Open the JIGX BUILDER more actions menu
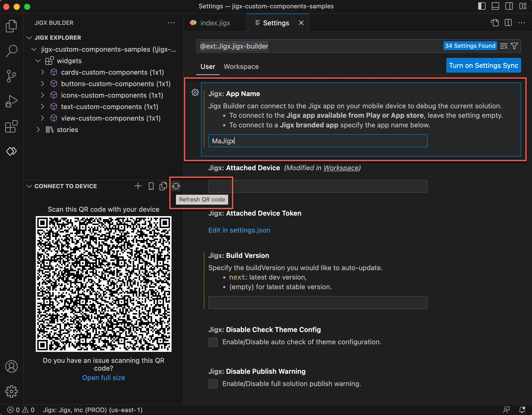 point(171,23)
